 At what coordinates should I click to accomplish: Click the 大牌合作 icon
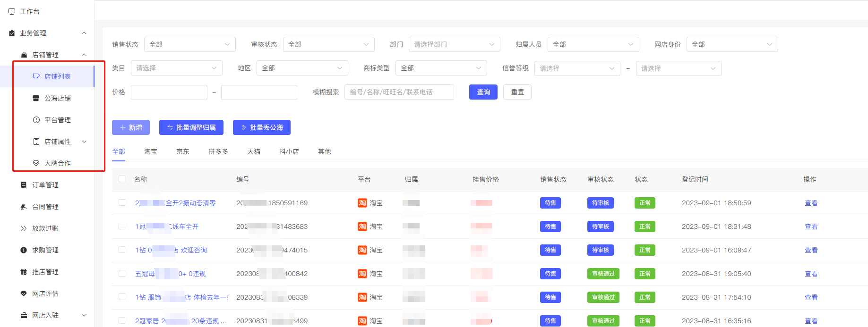point(36,163)
